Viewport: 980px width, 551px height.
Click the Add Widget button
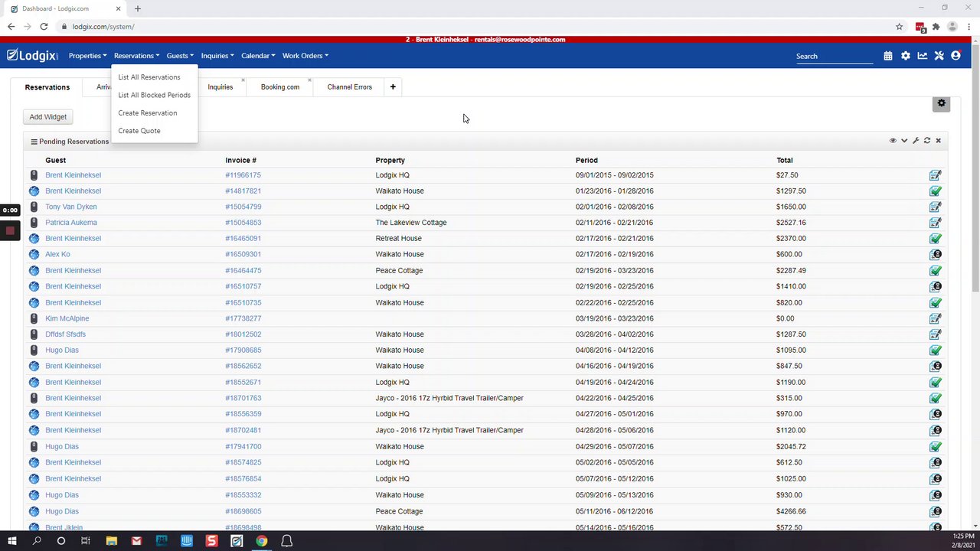(x=48, y=117)
